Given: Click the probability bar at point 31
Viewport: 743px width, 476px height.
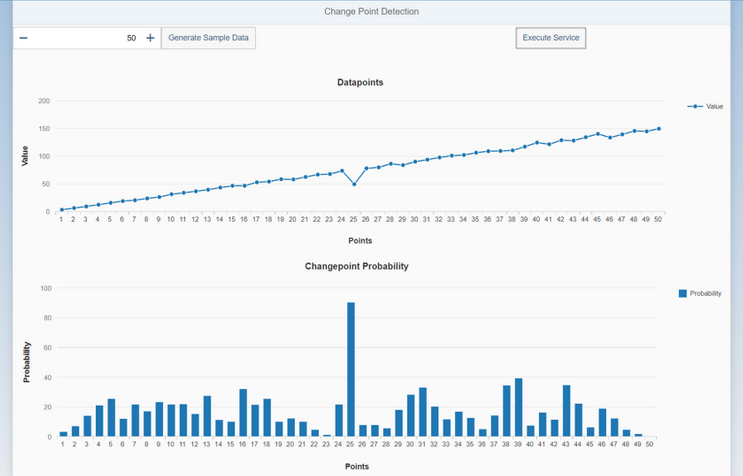Looking at the screenshot, I should (423, 411).
